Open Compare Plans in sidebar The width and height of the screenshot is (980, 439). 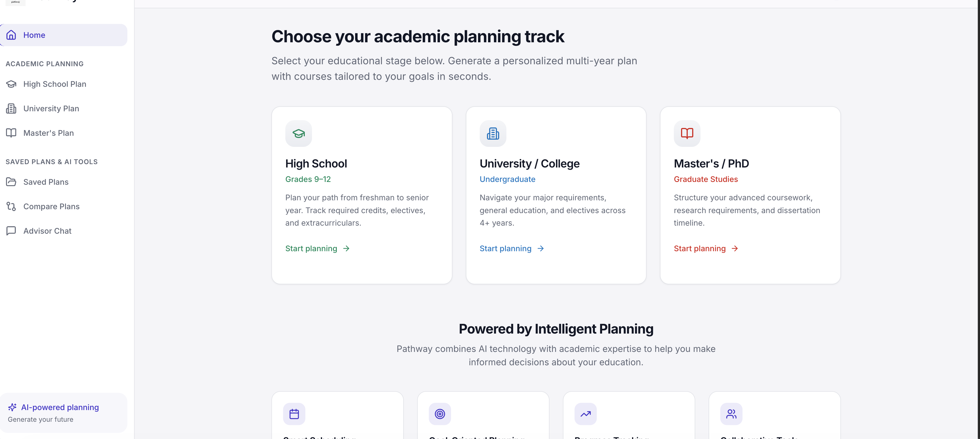click(x=51, y=206)
